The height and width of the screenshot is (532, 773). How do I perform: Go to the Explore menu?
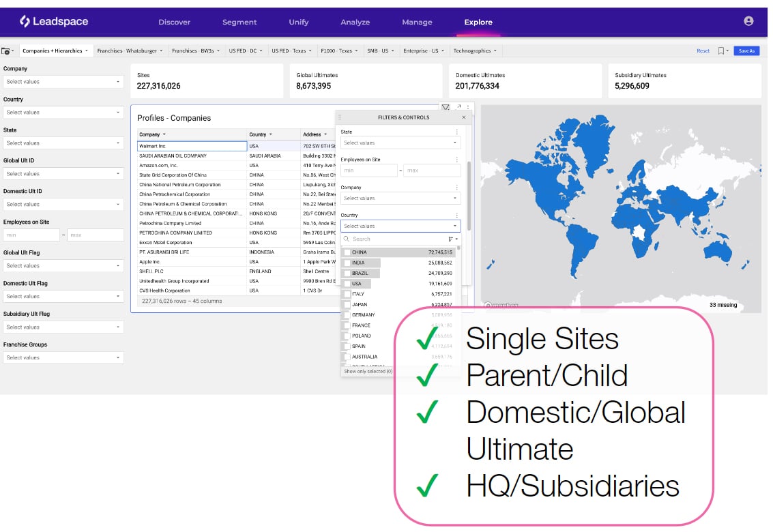pyautogui.click(x=478, y=23)
